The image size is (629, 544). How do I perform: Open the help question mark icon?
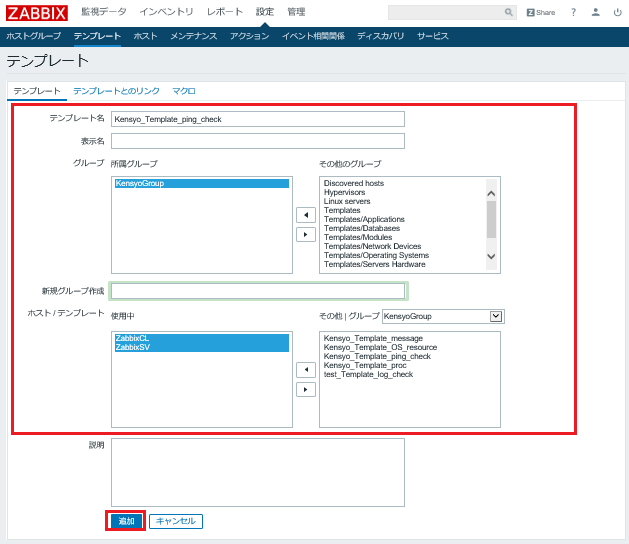click(x=573, y=13)
